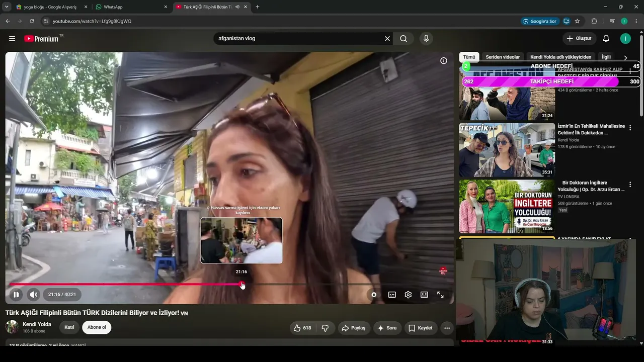
Task: Close the WhatsApp tab
Action: (166, 7)
